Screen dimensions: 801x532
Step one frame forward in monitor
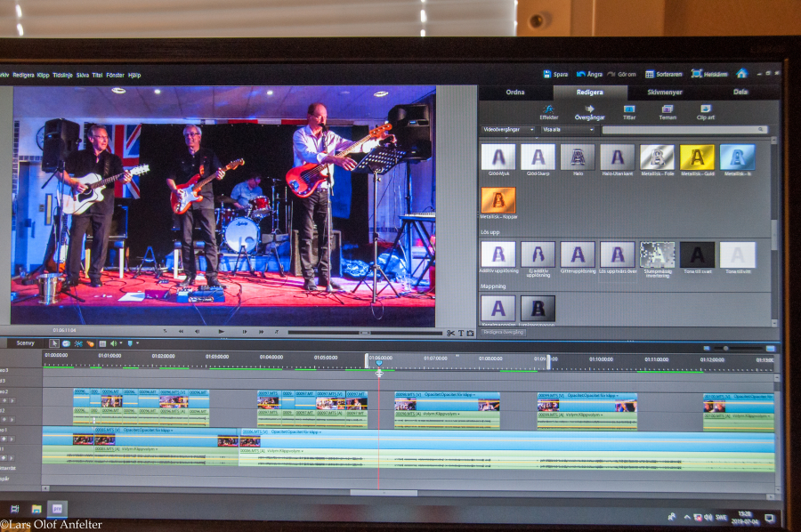click(x=245, y=331)
